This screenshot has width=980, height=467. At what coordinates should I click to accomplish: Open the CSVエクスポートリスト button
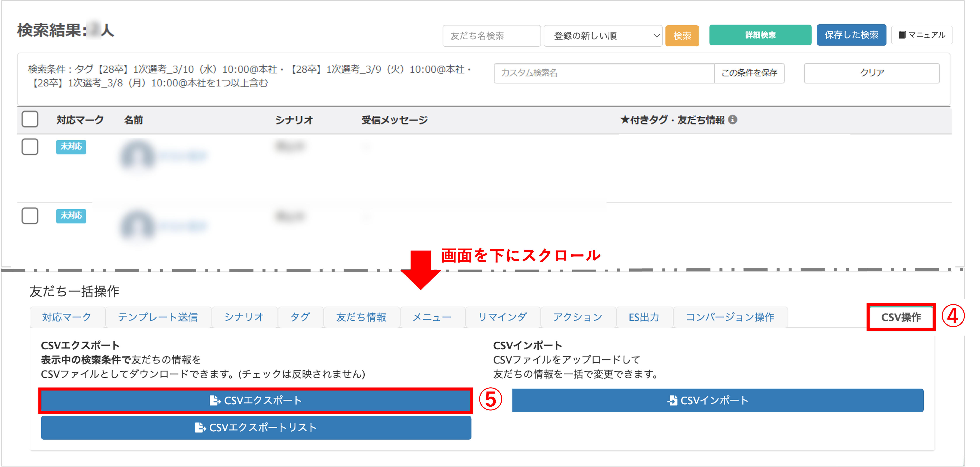point(256,427)
